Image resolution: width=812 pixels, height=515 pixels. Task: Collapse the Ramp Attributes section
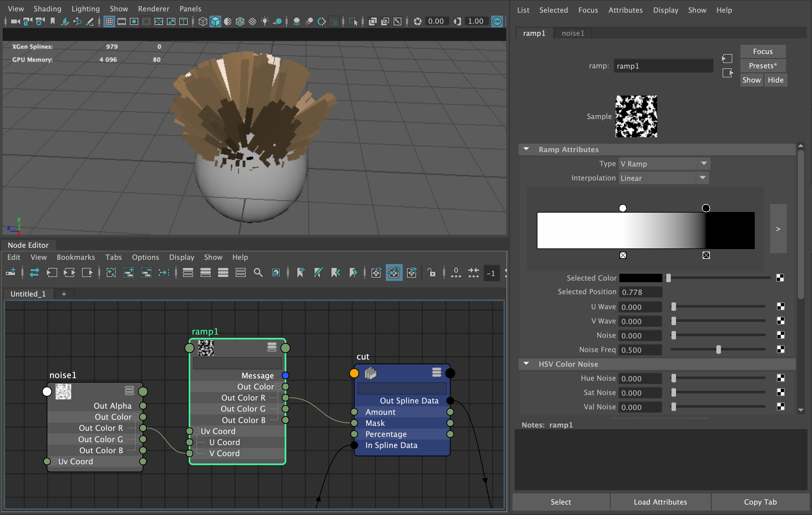pos(526,149)
